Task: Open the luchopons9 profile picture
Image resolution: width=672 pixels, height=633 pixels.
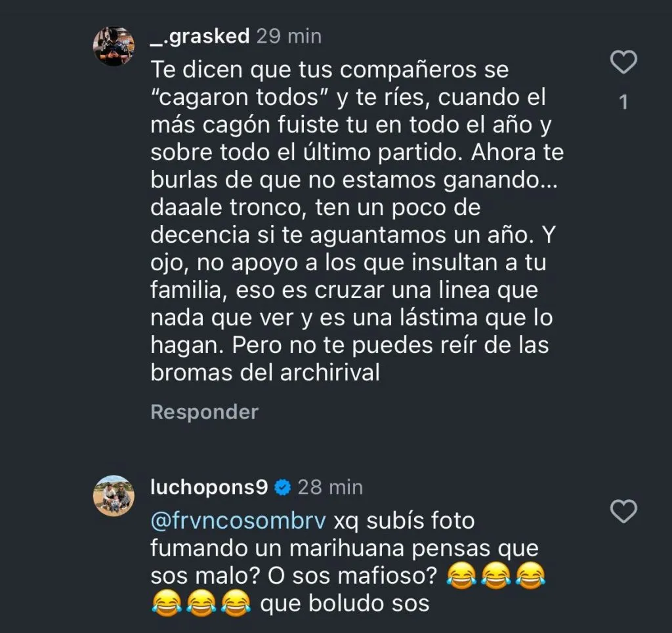Action: click(113, 496)
